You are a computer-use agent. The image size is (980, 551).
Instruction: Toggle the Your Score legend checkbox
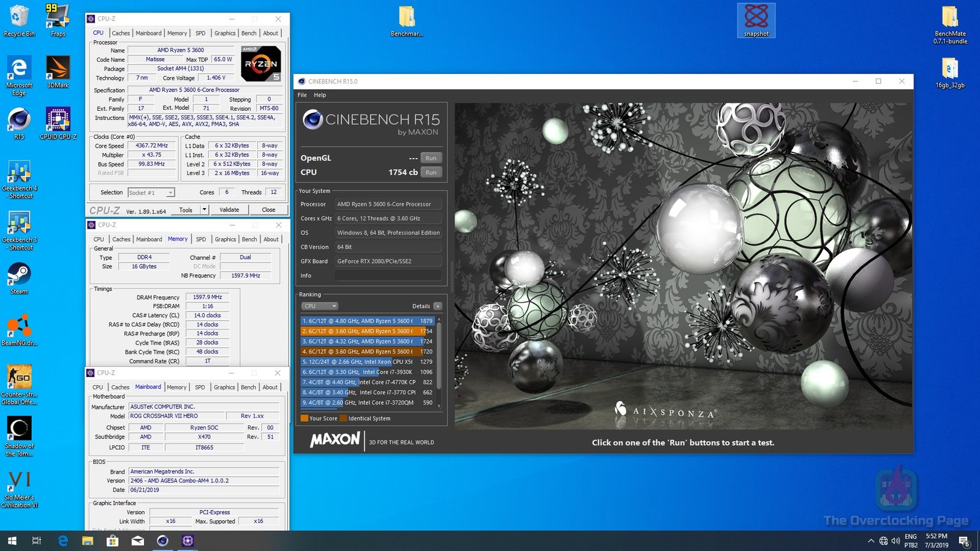[x=304, y=418]
